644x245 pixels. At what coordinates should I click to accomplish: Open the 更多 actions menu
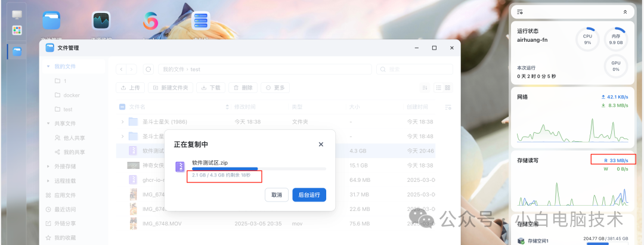tap(275, 88)
